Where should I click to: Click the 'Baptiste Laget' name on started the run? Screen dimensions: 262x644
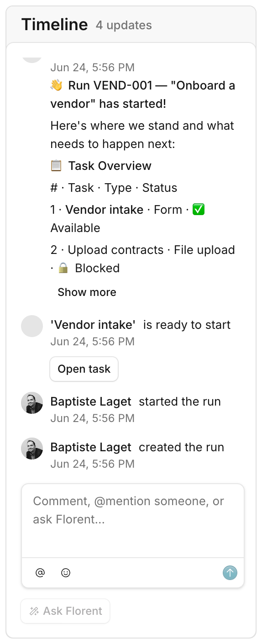click(x=91, y=401)
